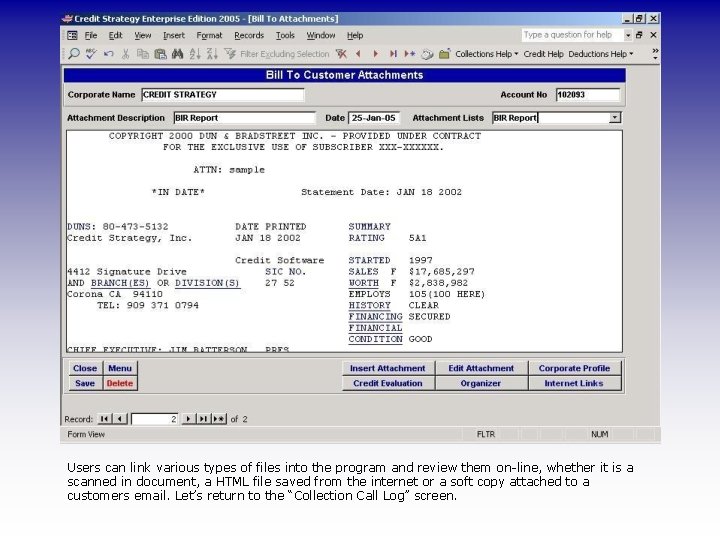This screenshot has width=720, height=540.
Task: Open the Corporate Profile button
Action: [574, 368]
